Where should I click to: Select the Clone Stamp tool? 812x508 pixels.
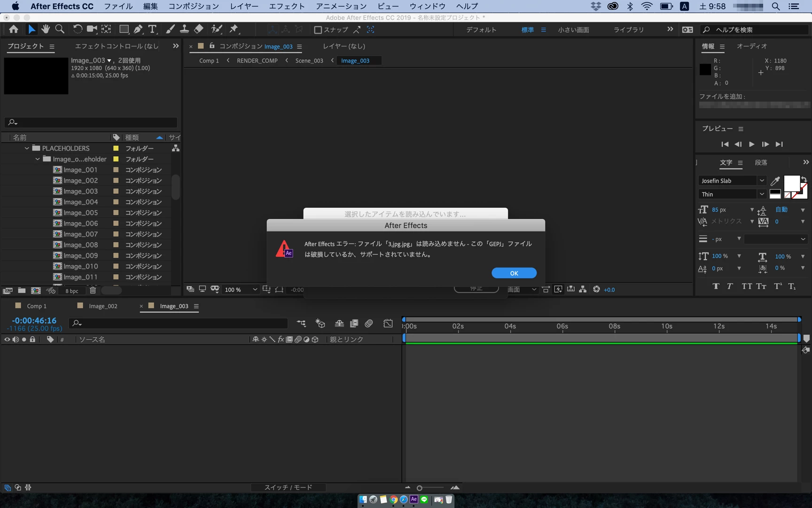[x=184, y=29]
